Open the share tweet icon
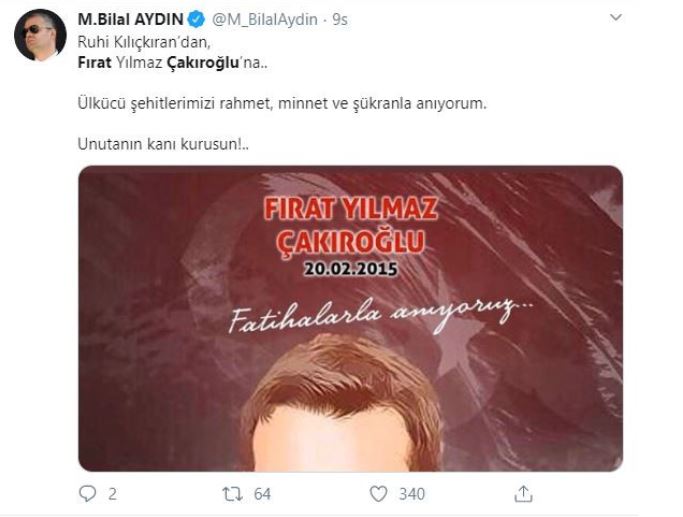The image size is (683, 517). click(x=522, y=493)
